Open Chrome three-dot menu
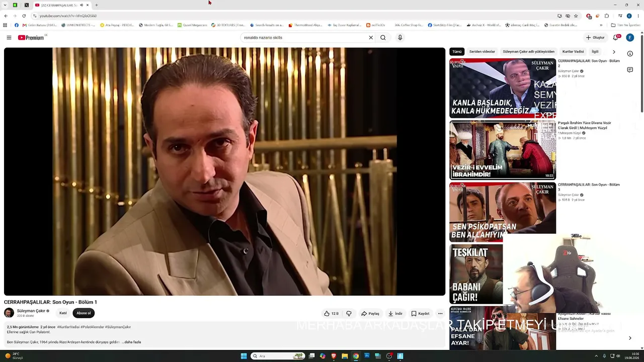This screenshot has width=644, height=362. pos(638,16)
